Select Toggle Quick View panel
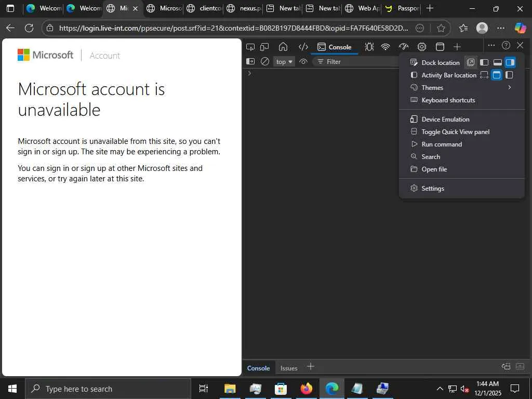Image resolution: width=532 pixels, height=399 pixels. [462, 131]
